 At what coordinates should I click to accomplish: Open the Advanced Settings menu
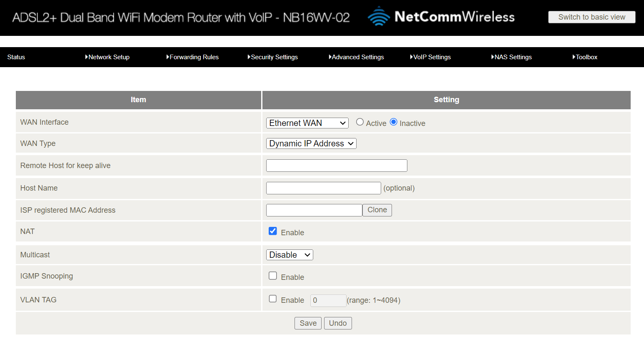pos(357,57)
